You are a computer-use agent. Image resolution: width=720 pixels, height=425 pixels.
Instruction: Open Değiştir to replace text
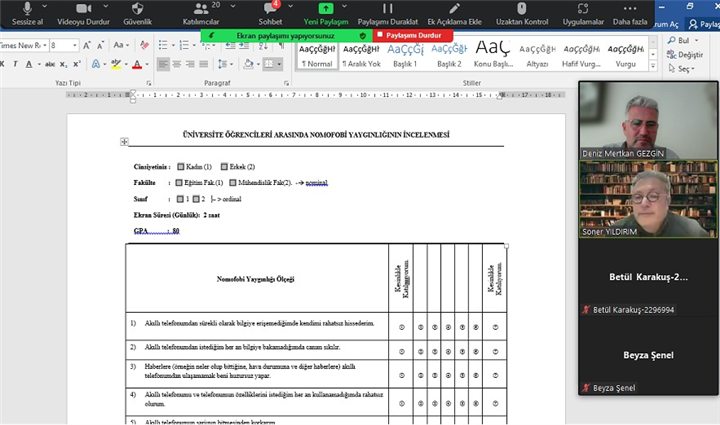coord(685,55)
